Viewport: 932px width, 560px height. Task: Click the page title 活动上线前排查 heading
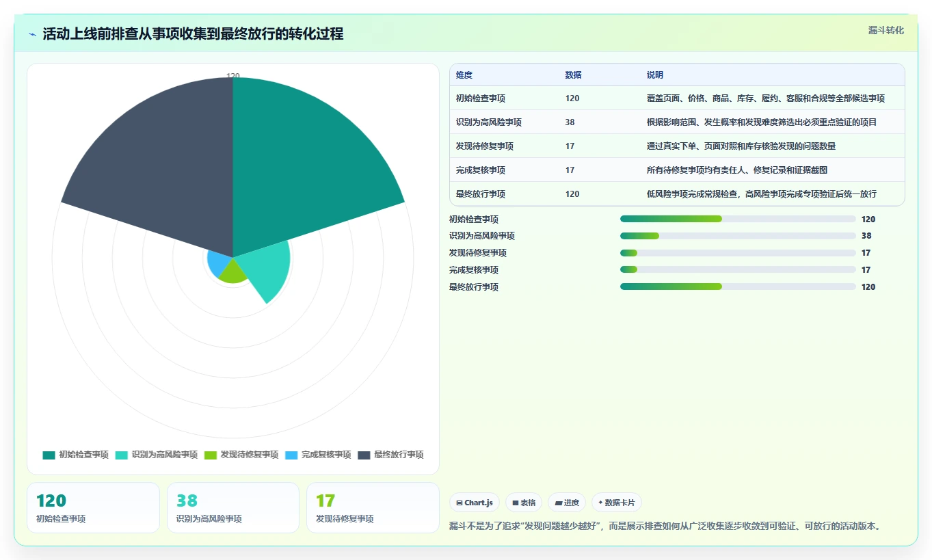tap(193, 34)
